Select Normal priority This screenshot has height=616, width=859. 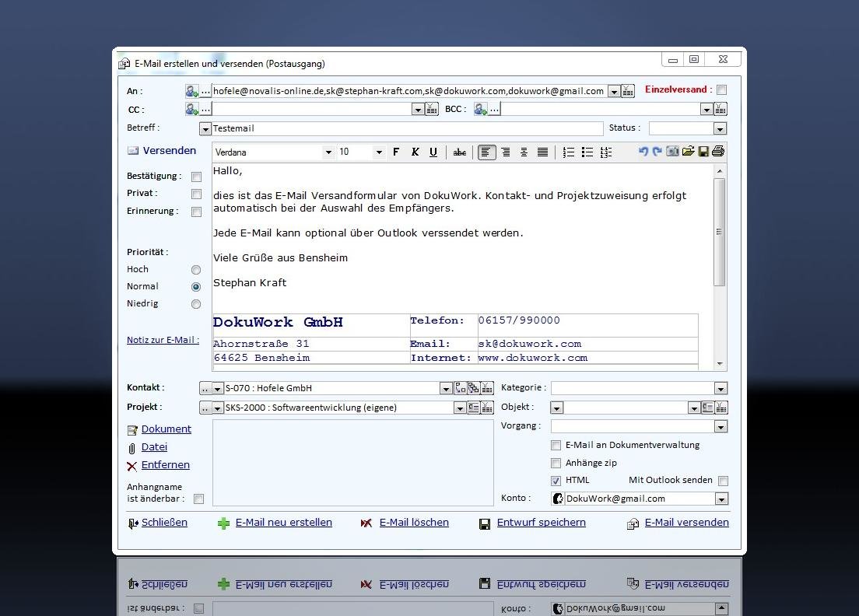click(195, 287)
